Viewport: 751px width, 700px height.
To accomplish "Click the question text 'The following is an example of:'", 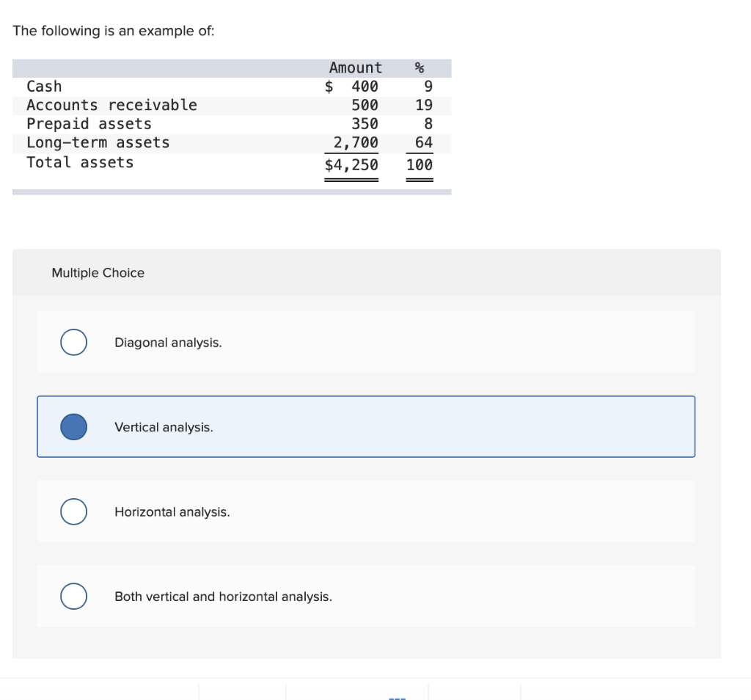I will (114, 31).
